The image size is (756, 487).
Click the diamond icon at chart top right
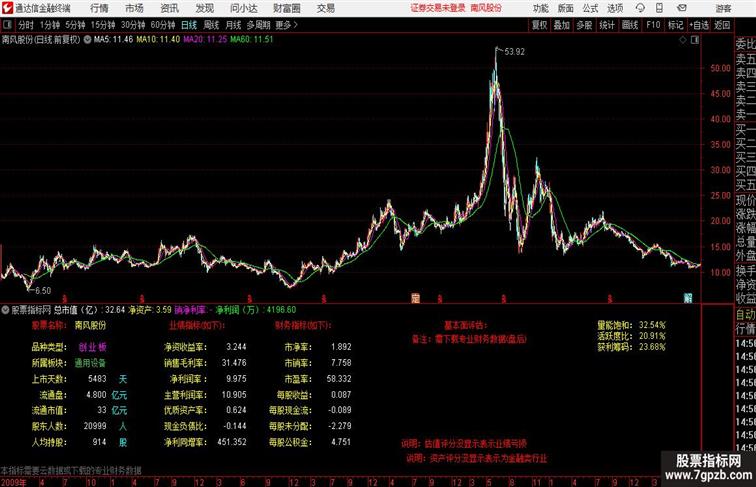(x=683, y=40)
